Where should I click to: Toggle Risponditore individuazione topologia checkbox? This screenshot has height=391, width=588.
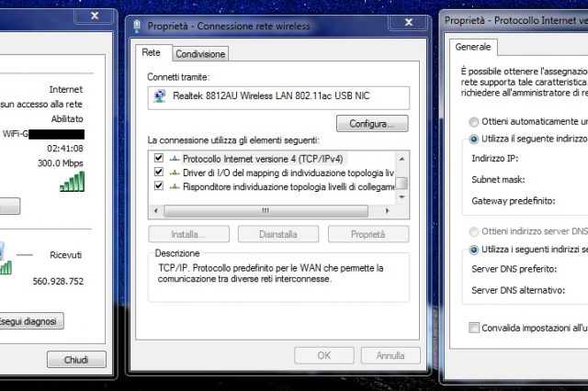pos(159,185)
